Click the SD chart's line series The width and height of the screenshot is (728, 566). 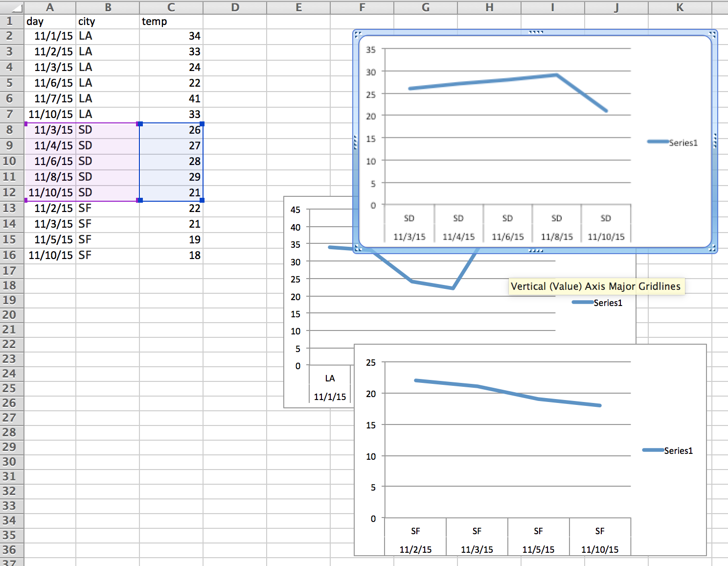(507, 80)
